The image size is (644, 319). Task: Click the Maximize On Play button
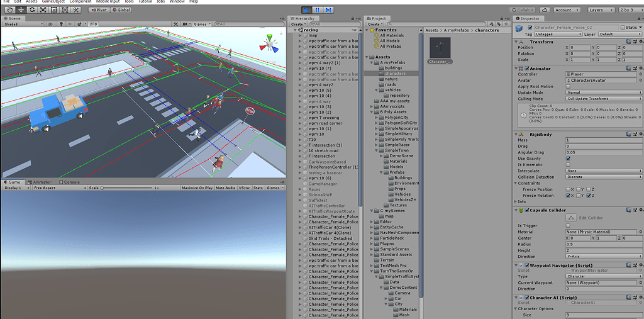(197, 188)
